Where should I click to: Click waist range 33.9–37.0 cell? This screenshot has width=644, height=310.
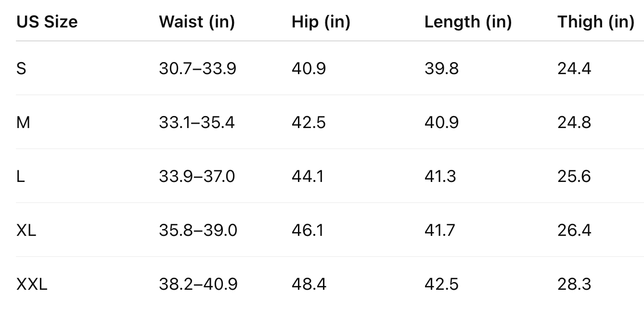coord(197,176)
